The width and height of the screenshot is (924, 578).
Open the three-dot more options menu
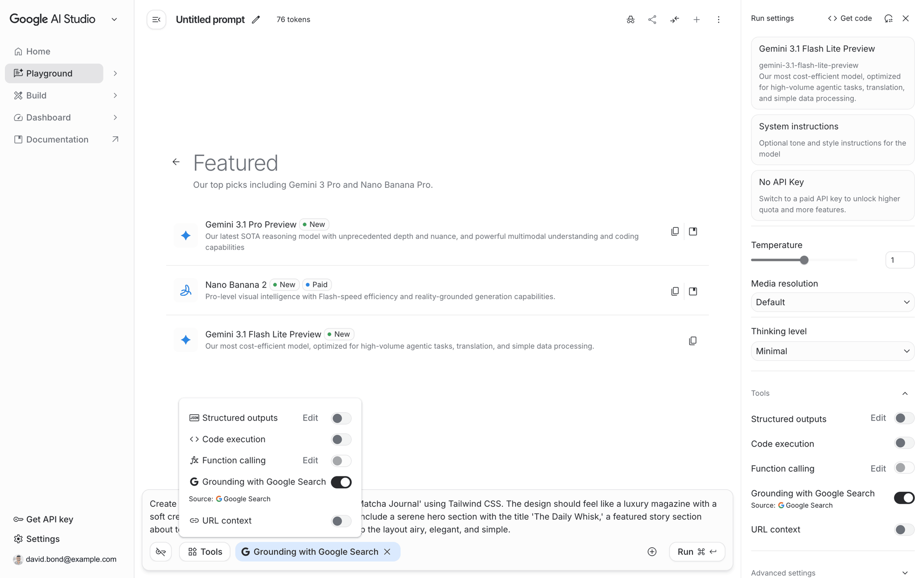719,20
